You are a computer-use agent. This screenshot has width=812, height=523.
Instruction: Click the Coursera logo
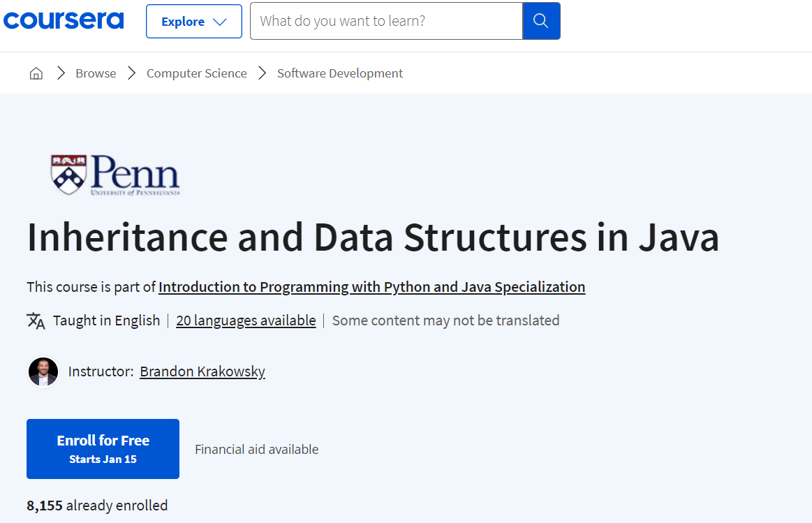pyautogui.click(x=64, y=20)
